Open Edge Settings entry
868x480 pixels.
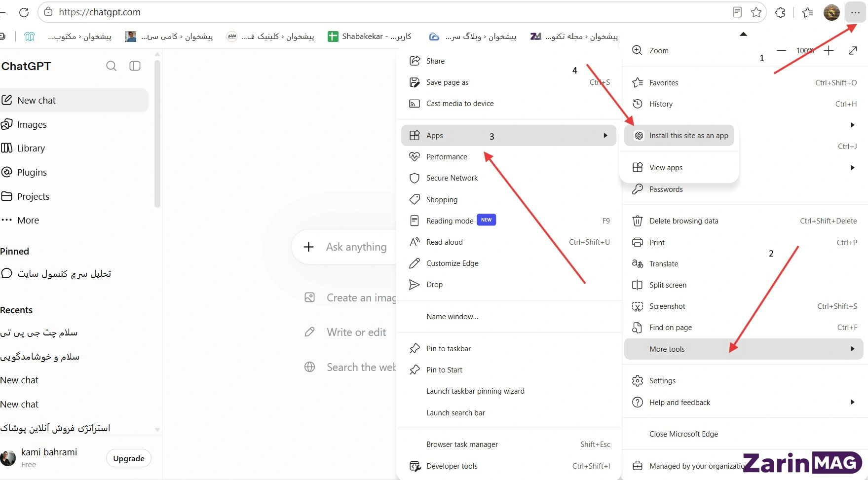(x=744, y=381)
